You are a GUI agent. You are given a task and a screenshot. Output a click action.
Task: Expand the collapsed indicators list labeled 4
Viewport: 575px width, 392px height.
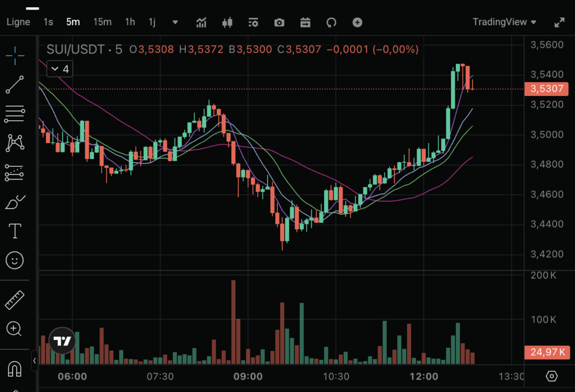58,69
